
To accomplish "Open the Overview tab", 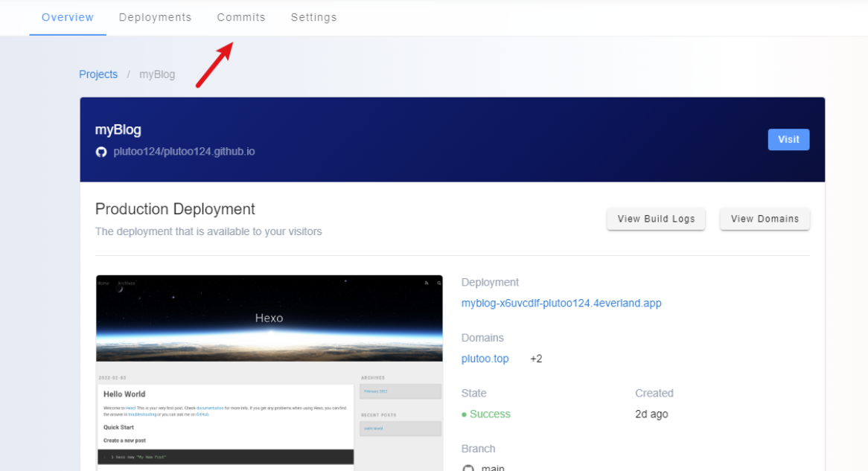I will [68, 17].
